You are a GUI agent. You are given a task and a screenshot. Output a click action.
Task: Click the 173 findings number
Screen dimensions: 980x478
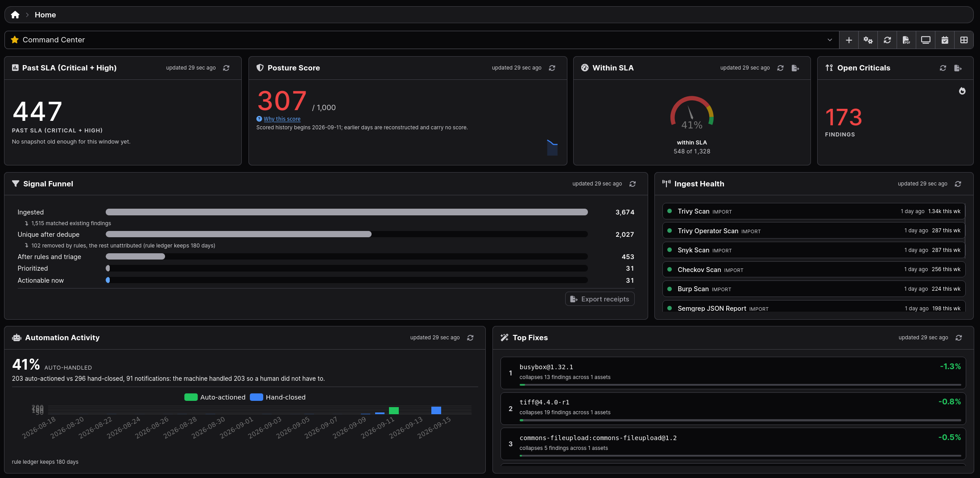[x=844, y=117]
